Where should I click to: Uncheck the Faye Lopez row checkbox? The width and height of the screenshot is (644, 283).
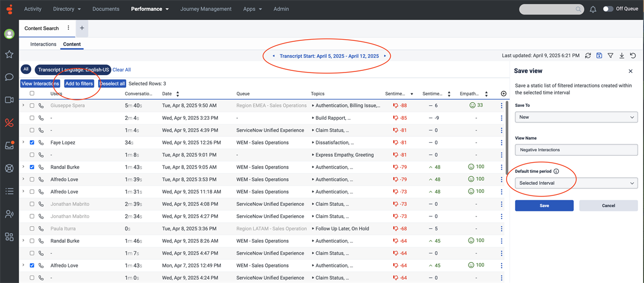(32, 143)
